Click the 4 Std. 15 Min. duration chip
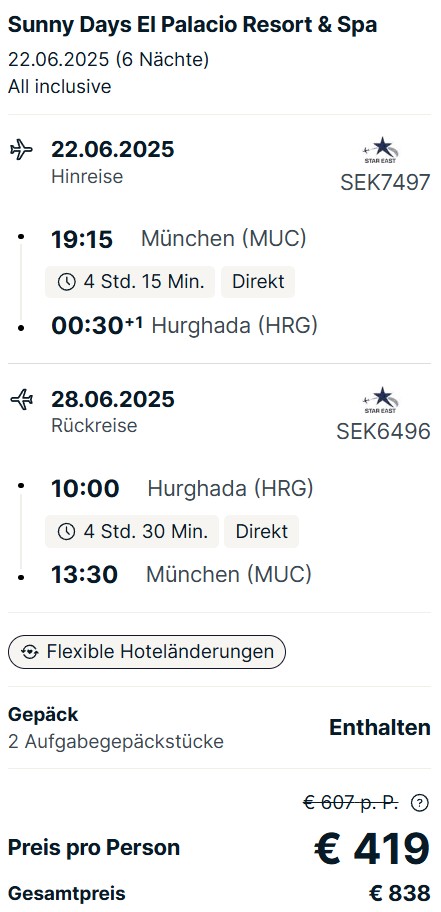The image size is (441, 912). coord(130,282)
